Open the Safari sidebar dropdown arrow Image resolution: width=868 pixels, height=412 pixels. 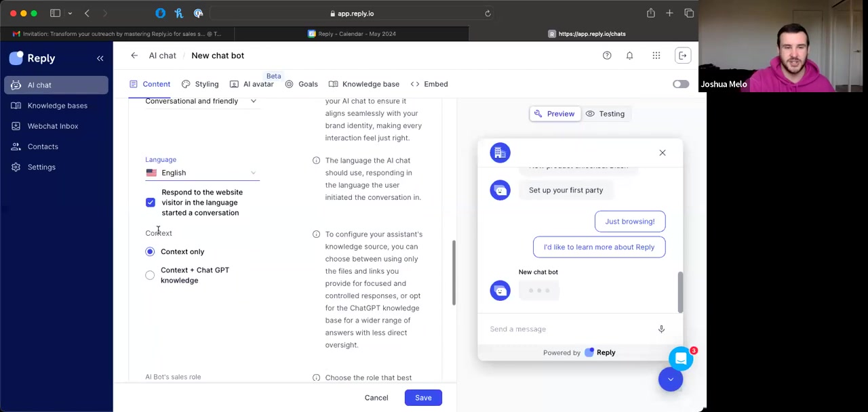(x=70, y=14)
